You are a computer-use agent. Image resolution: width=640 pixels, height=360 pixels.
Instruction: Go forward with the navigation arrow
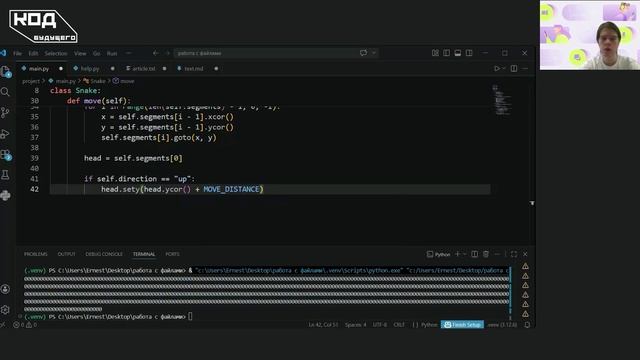click(167, 53)
